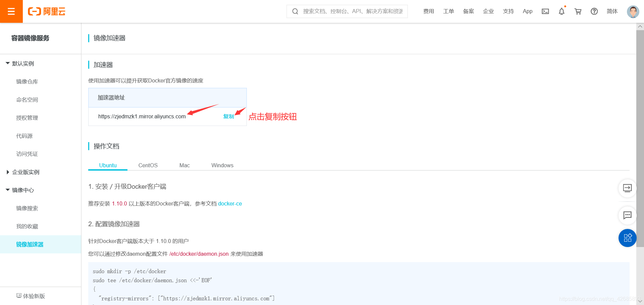This screenshot has height=305, width=644.
Task: Open 我的收藏 in sidebar
Action: point(27,226)
